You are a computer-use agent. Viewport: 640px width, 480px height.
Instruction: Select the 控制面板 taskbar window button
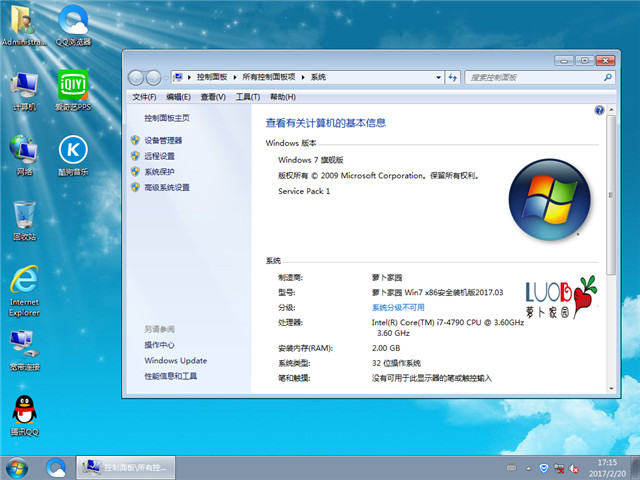point(126,467)
